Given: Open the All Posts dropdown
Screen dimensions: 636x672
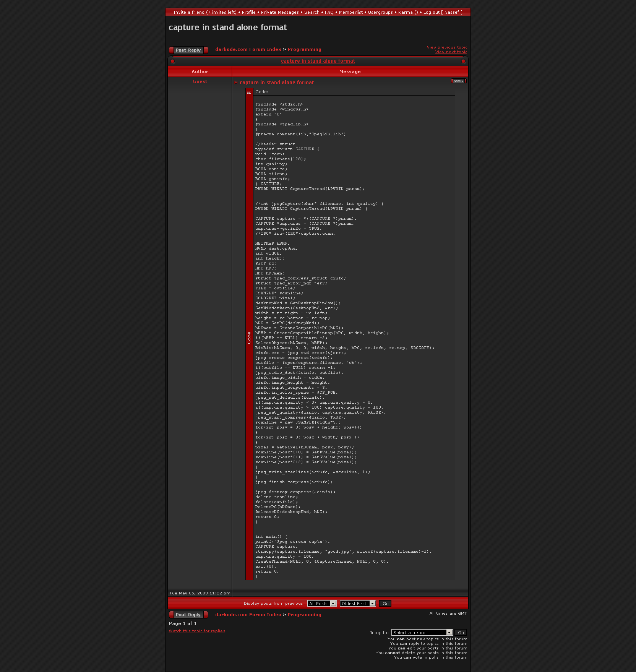Looking at the screenshot, I should pyautogui.click(x=321, y=604).
